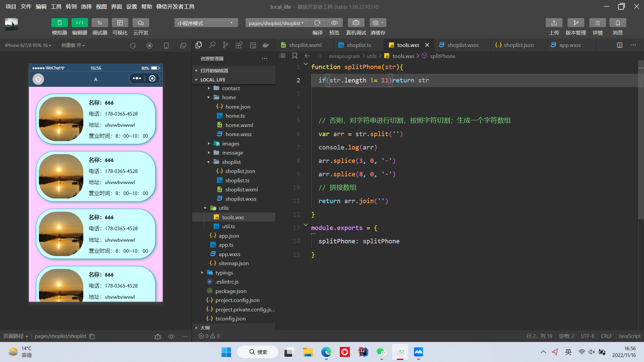Switch to the shoplist.wxss tab

[463, 45]
